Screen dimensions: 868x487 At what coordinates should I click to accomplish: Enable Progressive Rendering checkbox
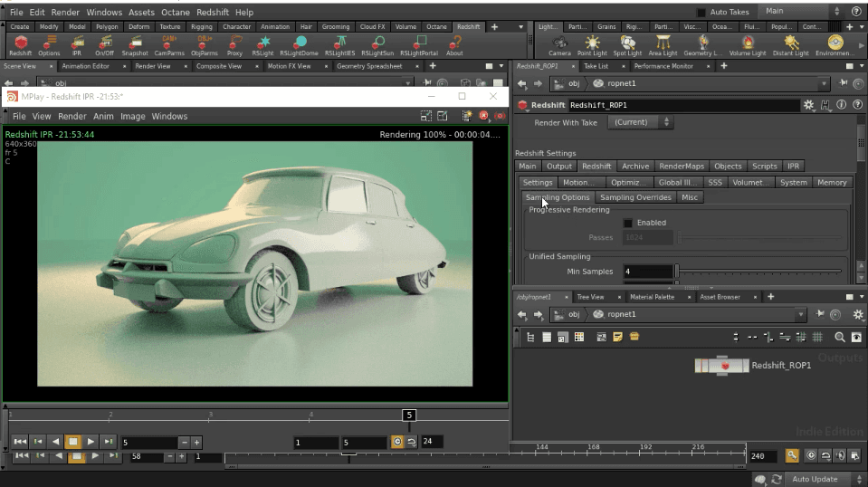[628, 223]
